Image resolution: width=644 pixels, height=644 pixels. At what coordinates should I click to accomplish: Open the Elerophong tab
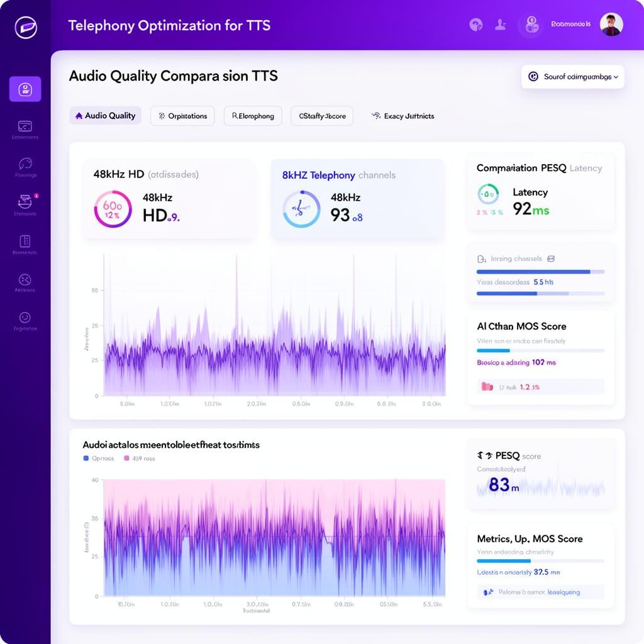coord(252,116)
